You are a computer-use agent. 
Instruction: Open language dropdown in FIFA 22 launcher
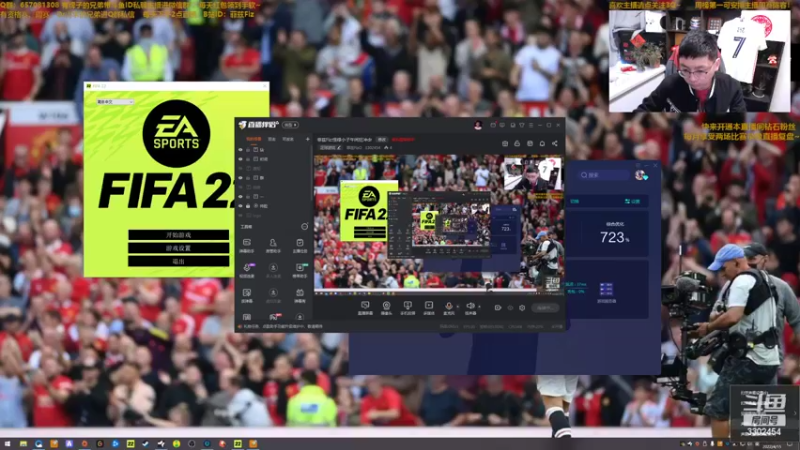click(x=114, y=102)
